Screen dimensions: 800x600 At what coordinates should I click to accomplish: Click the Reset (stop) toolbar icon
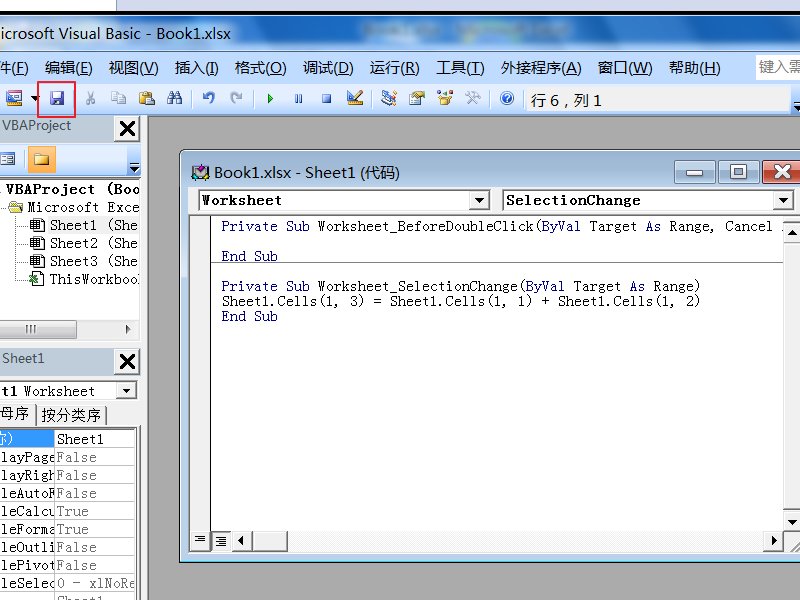[x=326, y=98]
